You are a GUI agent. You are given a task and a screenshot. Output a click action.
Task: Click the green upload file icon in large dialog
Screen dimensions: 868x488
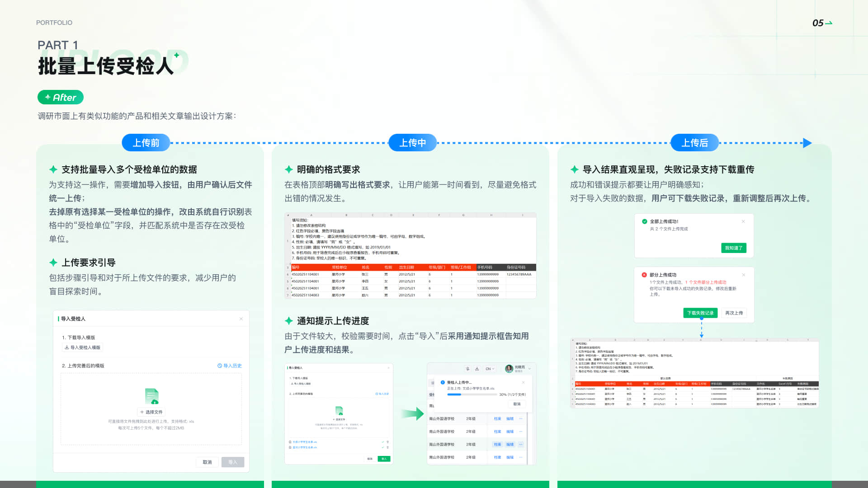152,396
